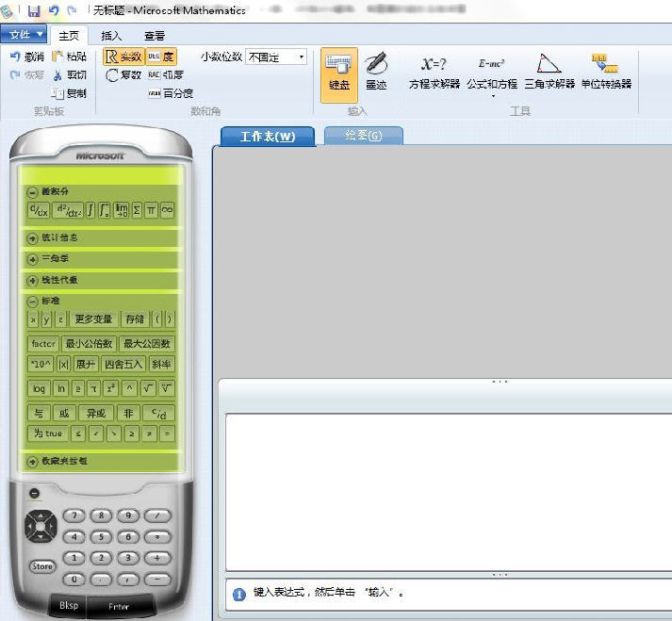Click the 最大公因数 GCD button
The width and height of the screenshot is (672, 621).
[147, 344]
